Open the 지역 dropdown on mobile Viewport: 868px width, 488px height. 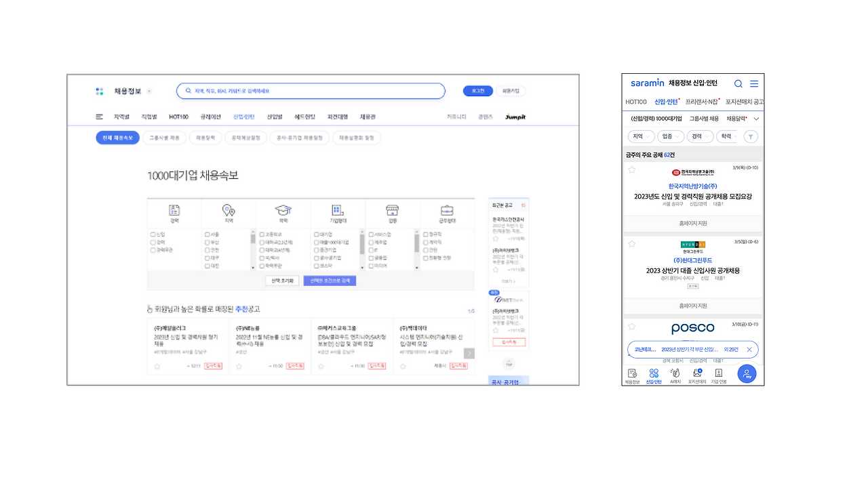tap(642, 136)
